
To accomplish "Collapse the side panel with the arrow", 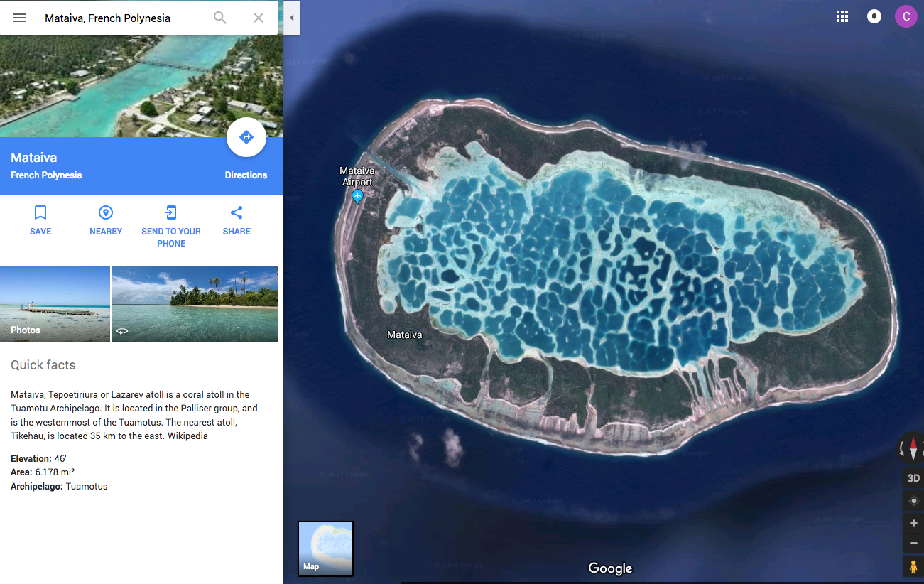I will coord(291,18).
